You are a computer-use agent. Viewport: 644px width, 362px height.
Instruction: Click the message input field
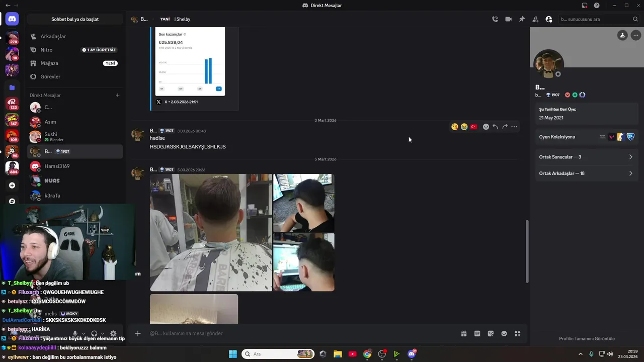302,333
